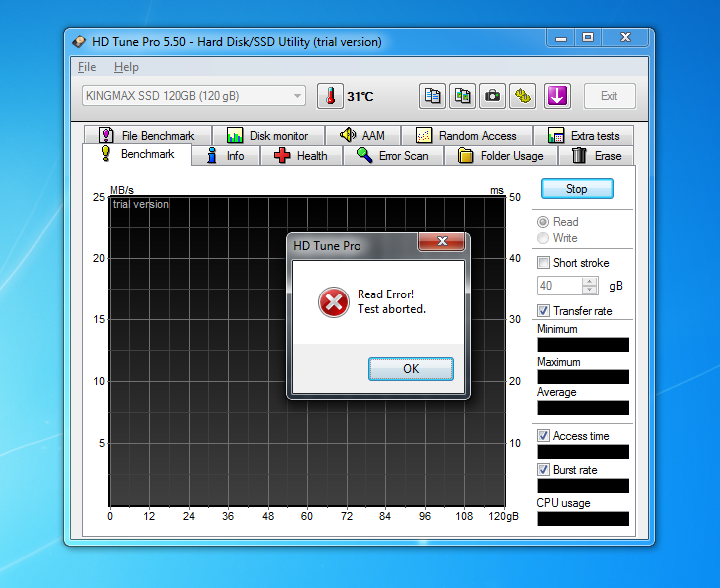The width and height of the screenshot is (720, 588).
Task: Open the File Benchmark tab
Action: (148, 136)
